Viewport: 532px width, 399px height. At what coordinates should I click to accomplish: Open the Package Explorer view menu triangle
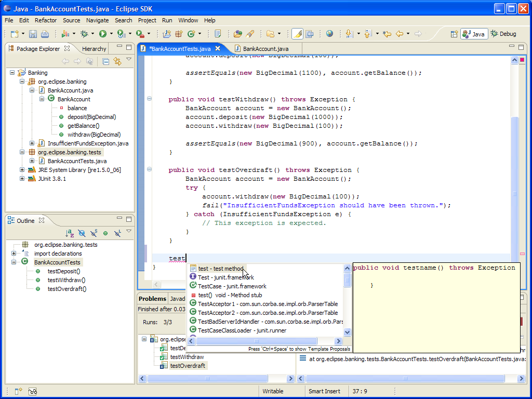129,59
